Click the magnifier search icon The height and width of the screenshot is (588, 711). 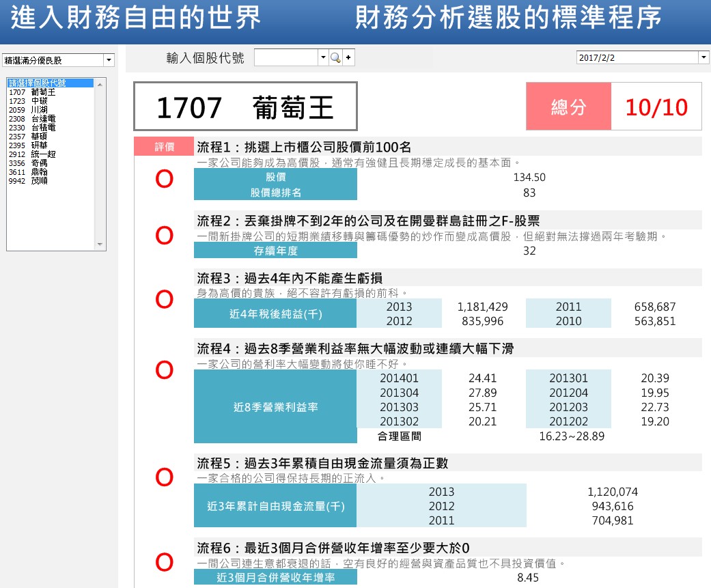335,58
